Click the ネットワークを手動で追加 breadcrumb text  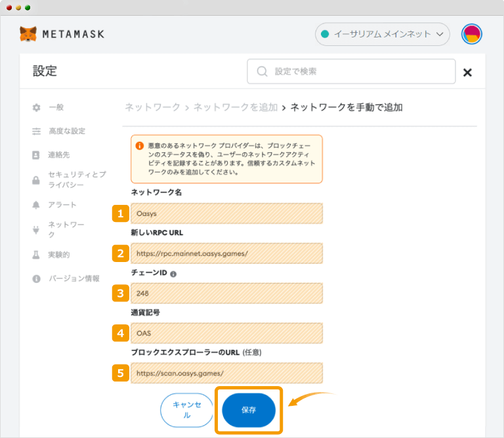click(x=346, y=107)
